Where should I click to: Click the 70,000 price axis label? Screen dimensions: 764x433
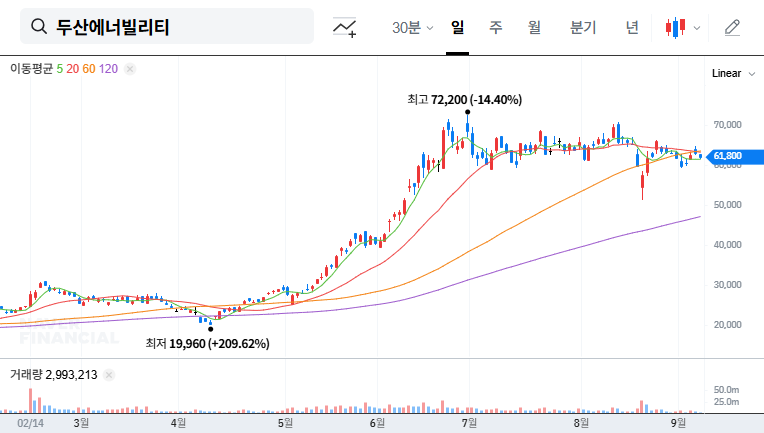pos(727,125)
